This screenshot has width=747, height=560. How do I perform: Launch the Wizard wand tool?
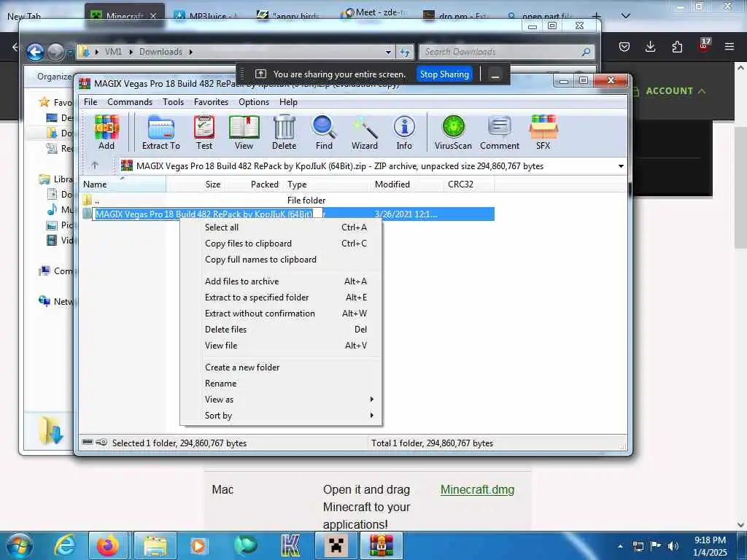[x=365, y=133]
